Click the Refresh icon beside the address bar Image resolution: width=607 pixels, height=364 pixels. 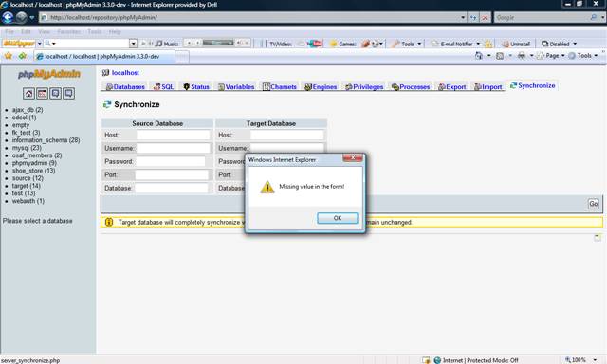473,18
